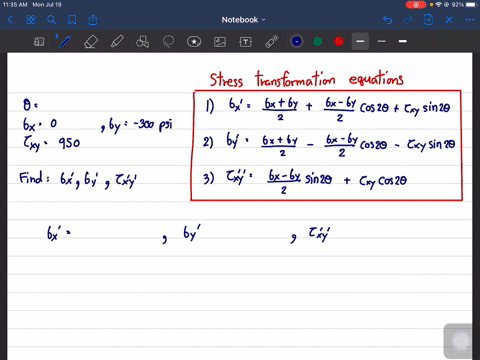This screenshot has height=360, width=480.
Task: Tap the battery status icon
Action: click(472, 5)
